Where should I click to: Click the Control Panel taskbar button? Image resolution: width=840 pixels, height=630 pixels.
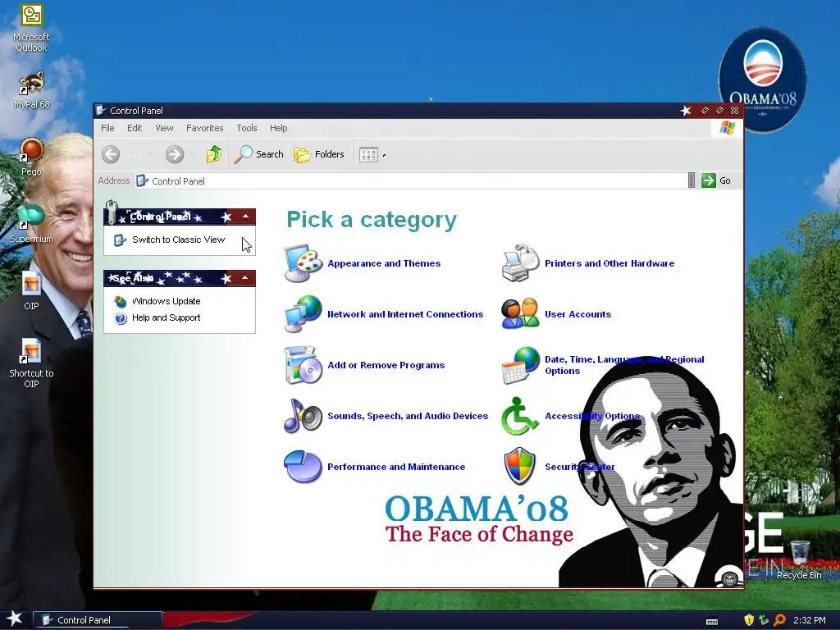coord(98,620)
